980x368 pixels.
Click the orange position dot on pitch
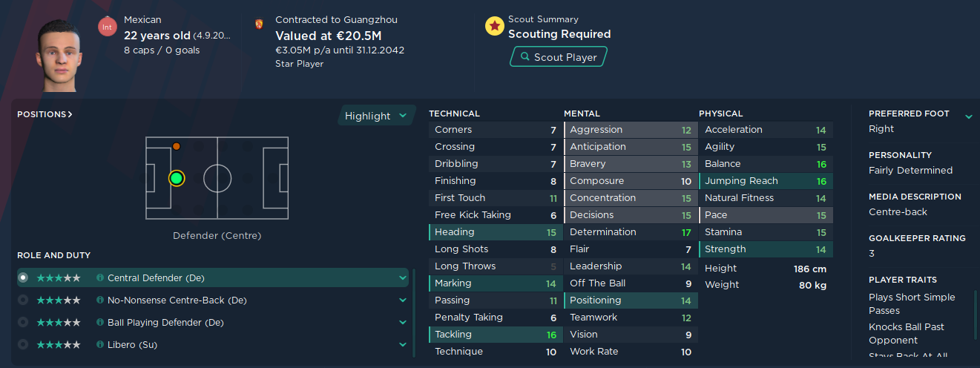(x=177, y=146)
